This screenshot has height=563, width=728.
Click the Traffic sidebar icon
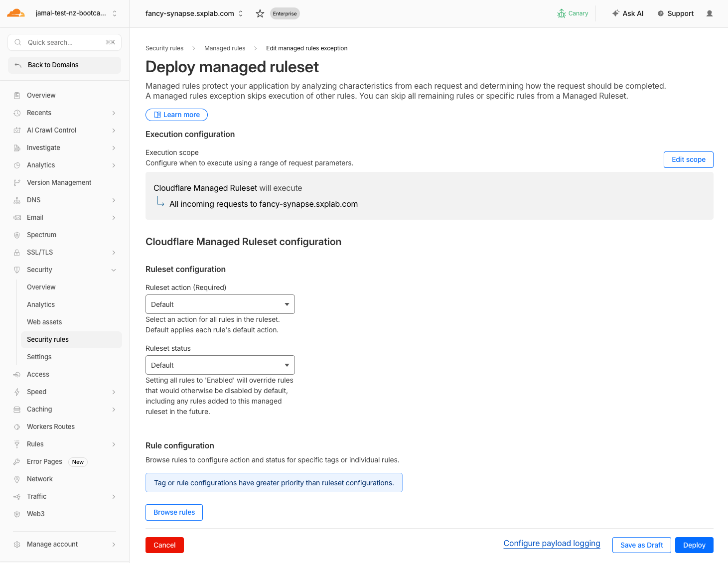coord(17,496)
